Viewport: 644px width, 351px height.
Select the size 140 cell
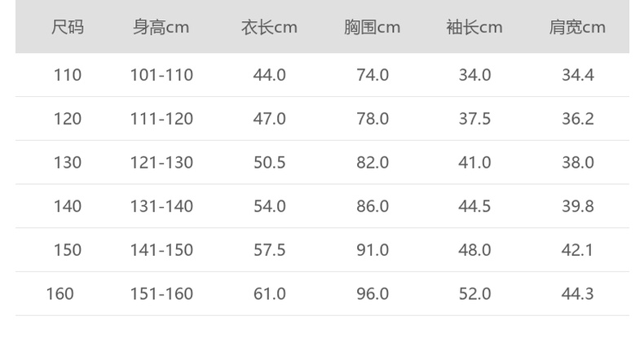pos(68,206)
